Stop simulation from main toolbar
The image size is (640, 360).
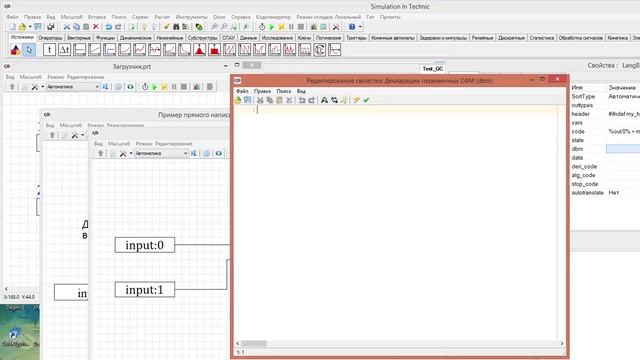(x=301, y=27)
